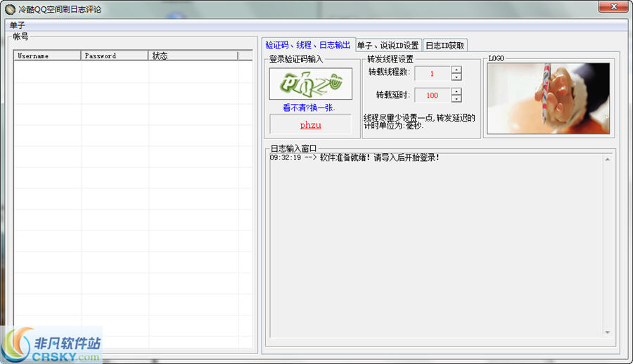Click the LOGO picture
The height and width of the screenshot is (364, 633).
point(548,98)
